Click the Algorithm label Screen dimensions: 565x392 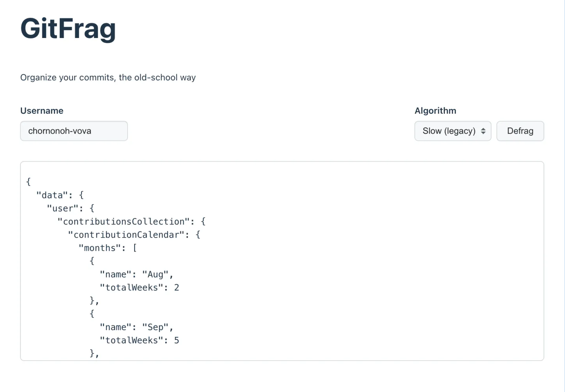point(435,111)
